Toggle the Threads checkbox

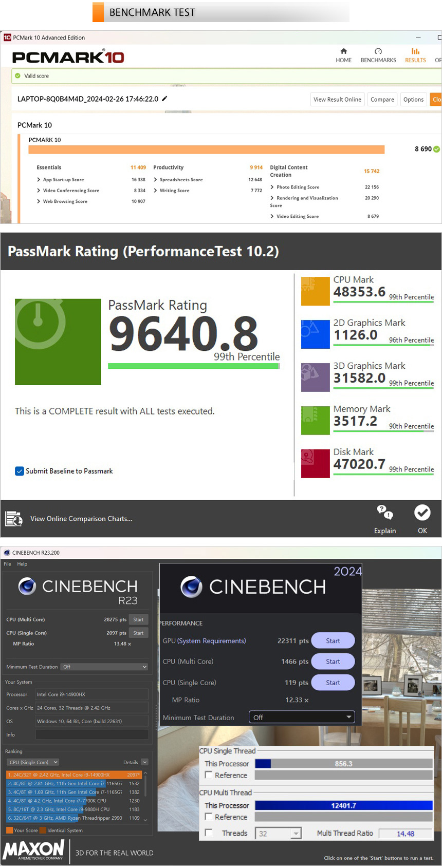(x=209, y=833)
